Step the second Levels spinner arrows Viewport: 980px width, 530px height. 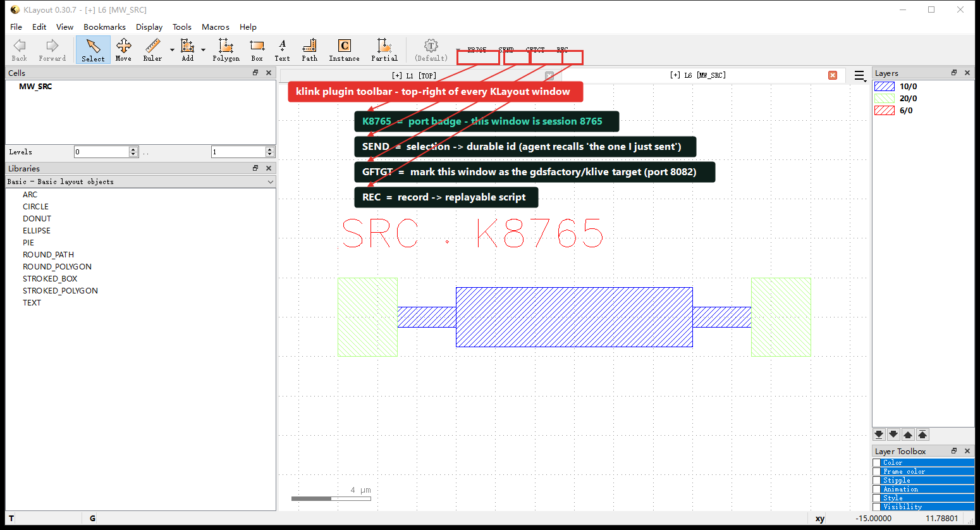(270, 152)
